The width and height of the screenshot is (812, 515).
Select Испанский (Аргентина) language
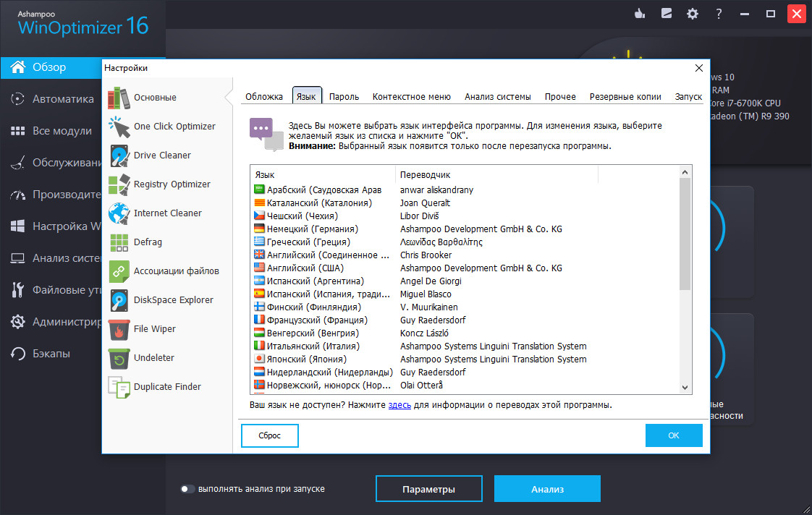465,281
